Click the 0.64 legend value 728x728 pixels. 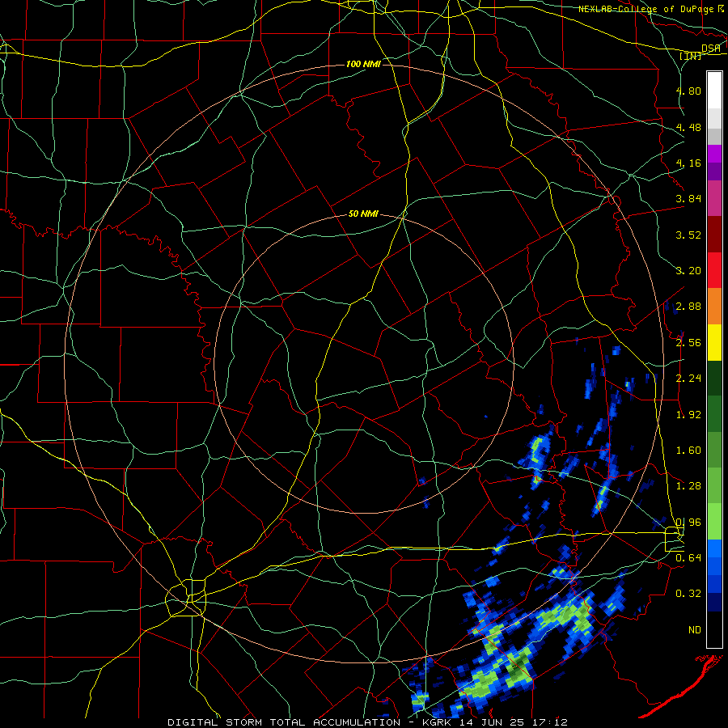pos(688,558)
